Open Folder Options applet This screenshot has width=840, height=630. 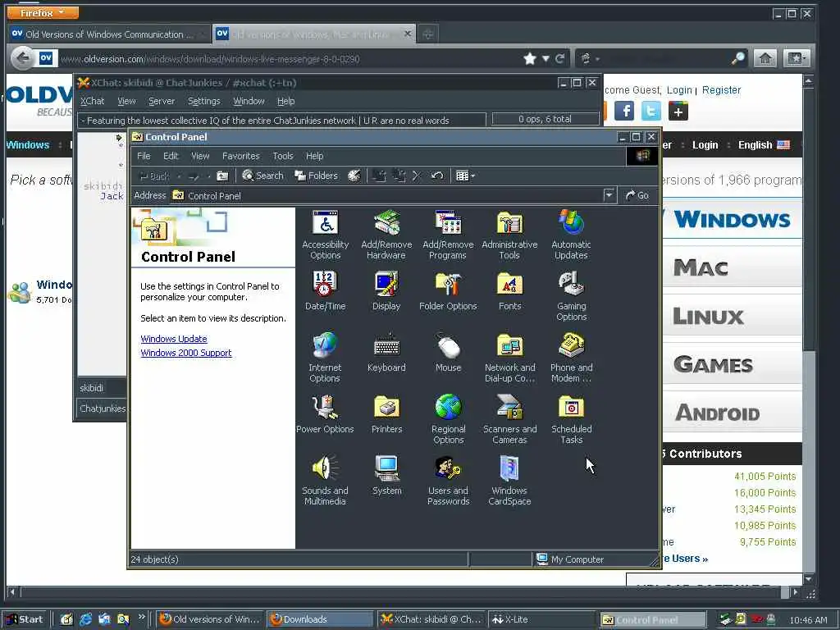(448, 291)
